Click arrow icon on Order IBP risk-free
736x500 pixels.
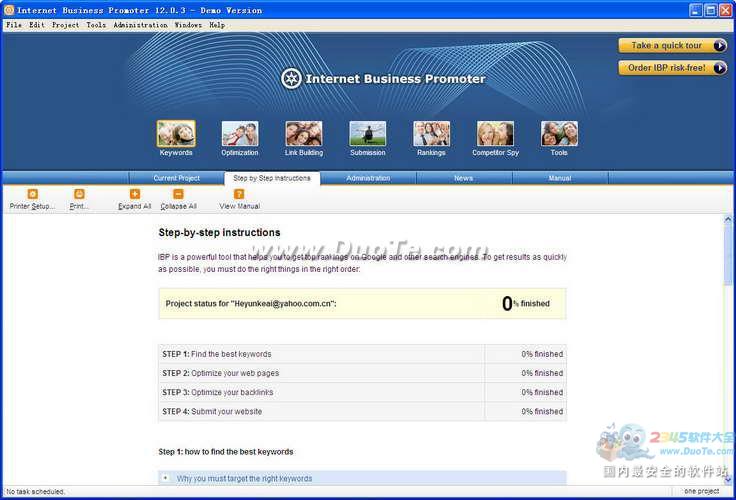click(x=719, y=68)
